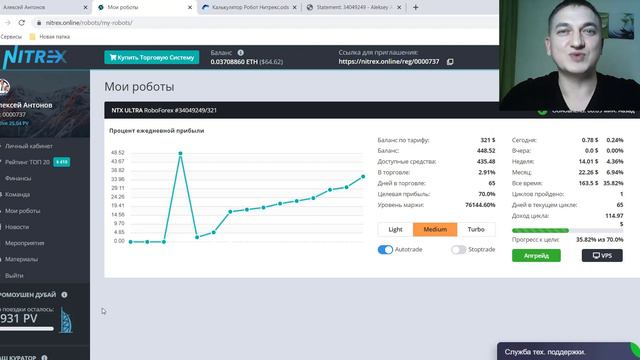This screenshot has height=360, width=640.
Task: Switch to the Statement 34049249 tab
Action: tap(353, 7)
